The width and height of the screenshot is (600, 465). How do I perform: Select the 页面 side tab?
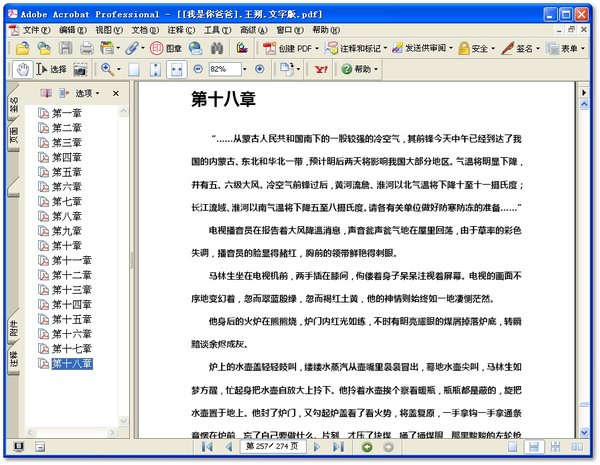pyautogui.click(x=13, y=136)
